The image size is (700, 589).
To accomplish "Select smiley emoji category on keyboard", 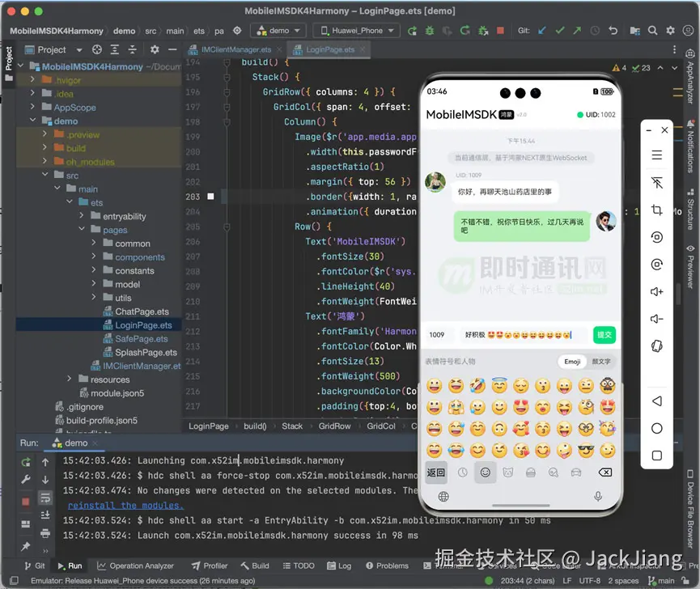I will [x=486, y=472].
